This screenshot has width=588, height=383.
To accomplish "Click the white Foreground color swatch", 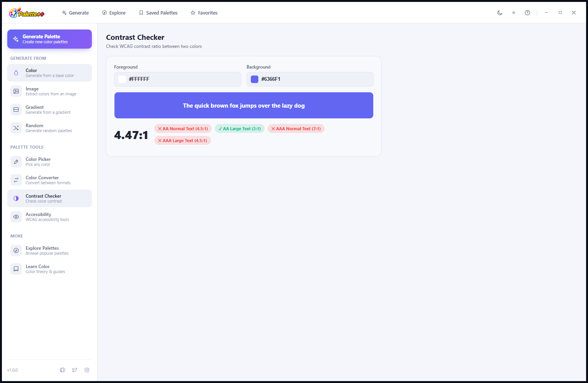I will tap(122, 79).
